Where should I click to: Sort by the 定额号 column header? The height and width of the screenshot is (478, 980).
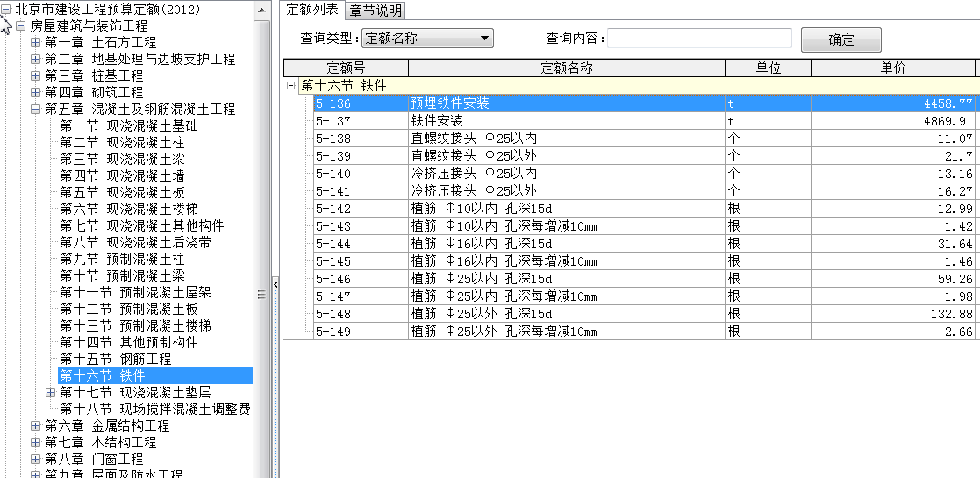click(346, 68)
